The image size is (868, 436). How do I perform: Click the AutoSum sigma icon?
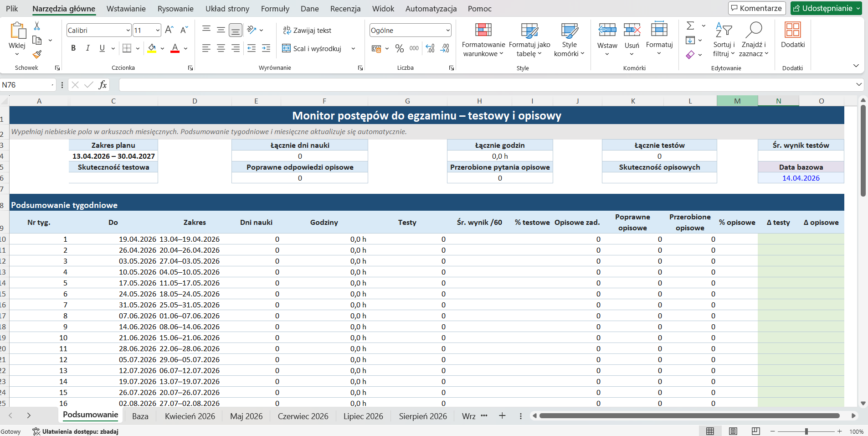tap(690, 26)
